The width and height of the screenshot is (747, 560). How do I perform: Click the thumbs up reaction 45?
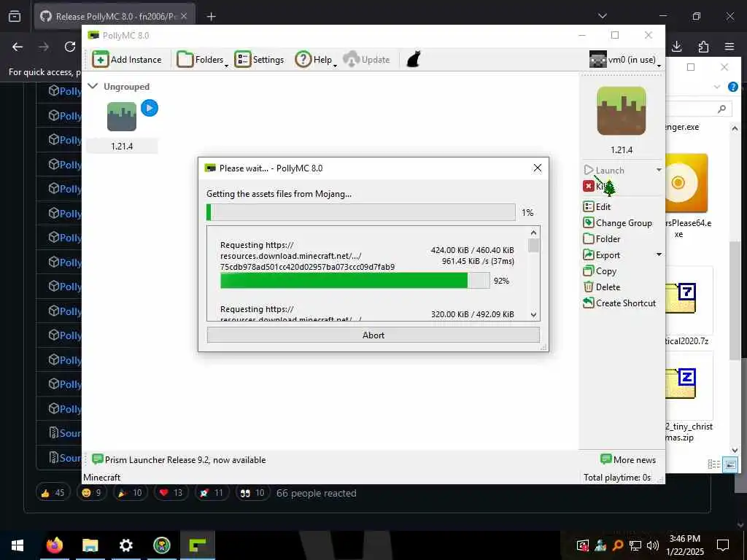[x=53, y=493]
